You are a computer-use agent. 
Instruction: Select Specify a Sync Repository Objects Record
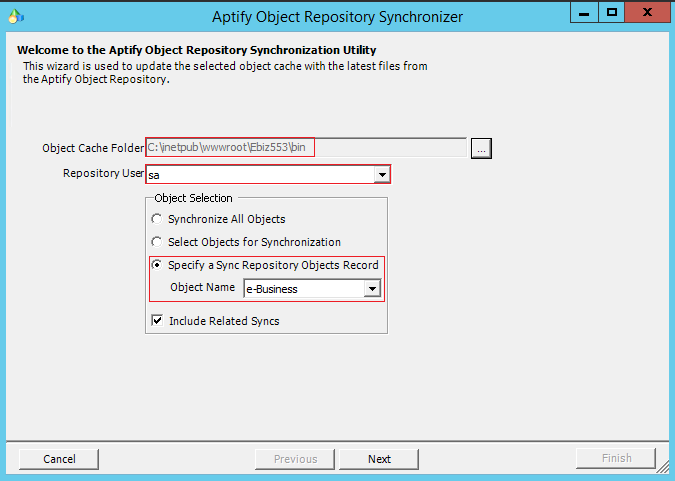coord(157,265)
